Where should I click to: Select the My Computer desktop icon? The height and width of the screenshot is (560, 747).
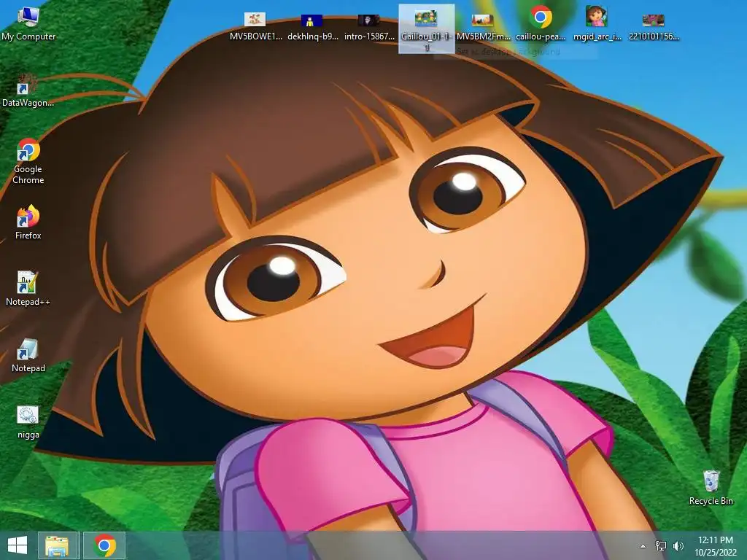tap(28, 24)
